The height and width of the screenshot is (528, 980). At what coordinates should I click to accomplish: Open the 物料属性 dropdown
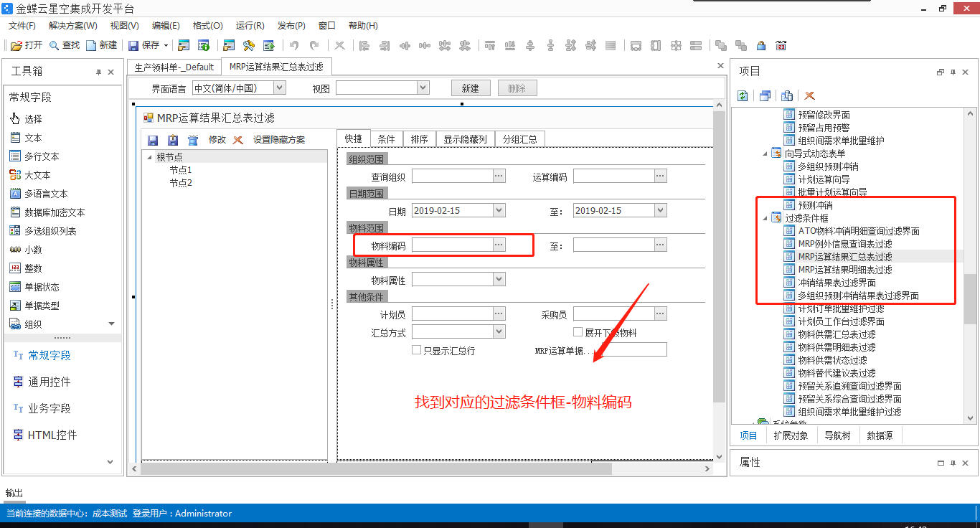(x=499, y=279)
